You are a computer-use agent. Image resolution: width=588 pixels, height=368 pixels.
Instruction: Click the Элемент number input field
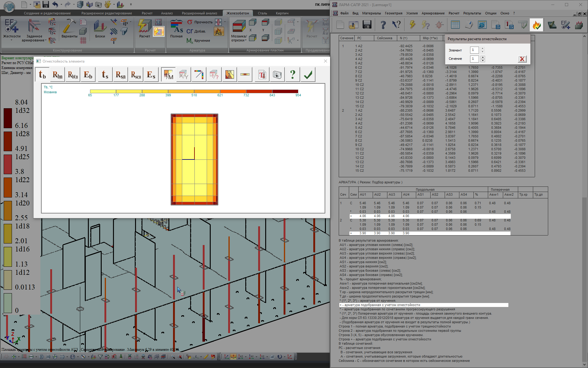[x=474, y=50]
